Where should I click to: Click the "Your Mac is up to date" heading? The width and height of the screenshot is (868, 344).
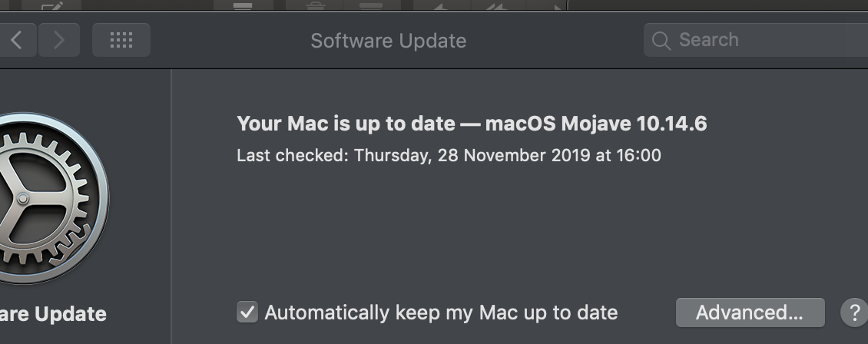click(x=472, y=124)
